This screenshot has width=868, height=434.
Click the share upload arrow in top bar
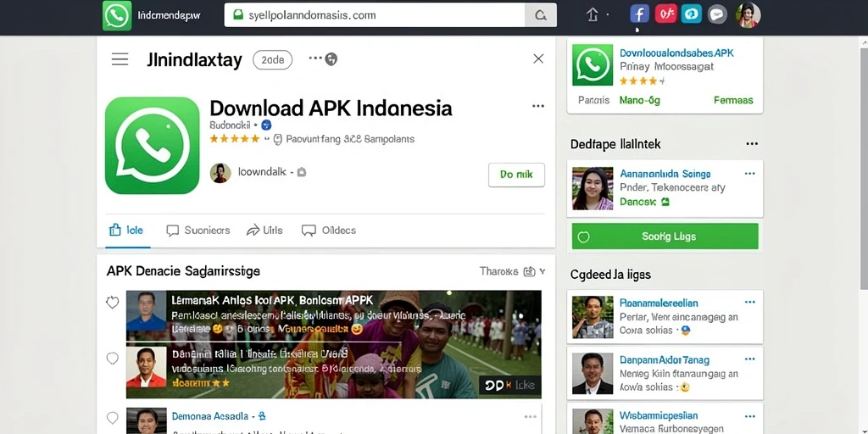(x=592, y=15)
